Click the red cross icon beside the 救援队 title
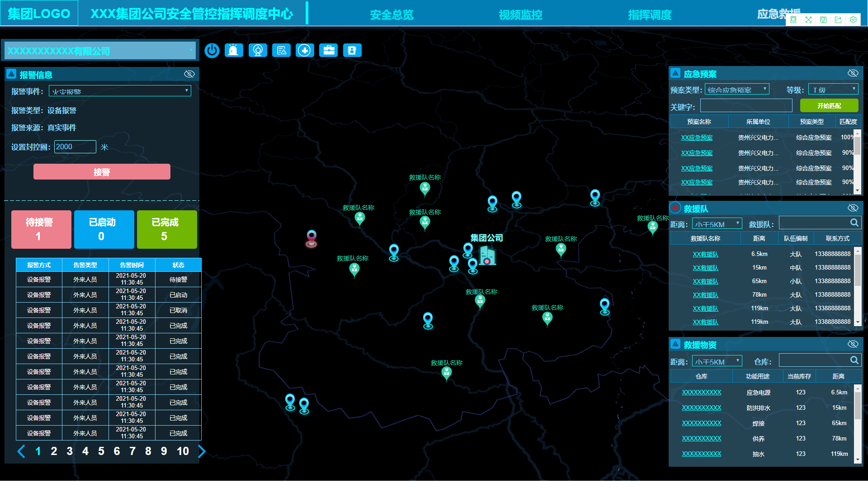 pos(675,208)
